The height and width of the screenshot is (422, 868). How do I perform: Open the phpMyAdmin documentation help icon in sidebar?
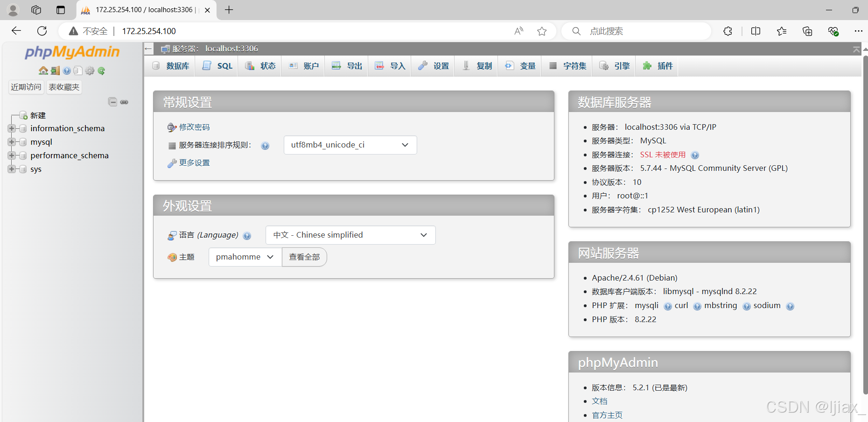click(67, 70)
